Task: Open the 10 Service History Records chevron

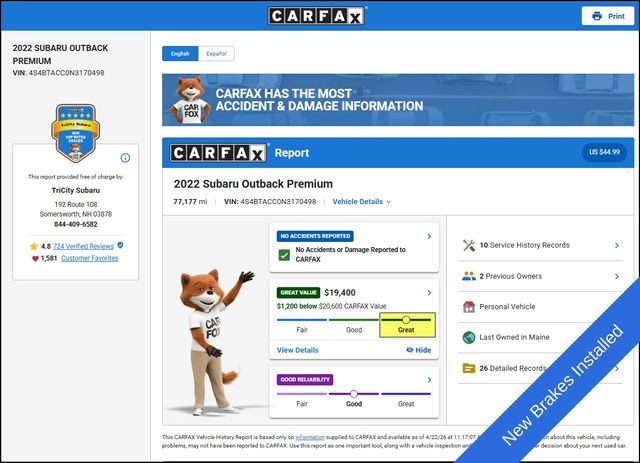Action: click(617, 245)
